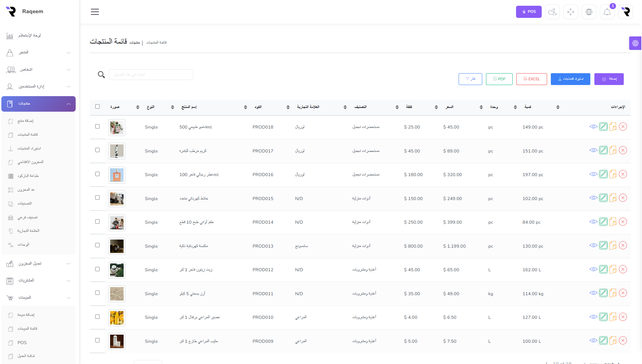This screenshot has height=364, width=642.
Task: Click the table search input field
Action: (151, 75)
